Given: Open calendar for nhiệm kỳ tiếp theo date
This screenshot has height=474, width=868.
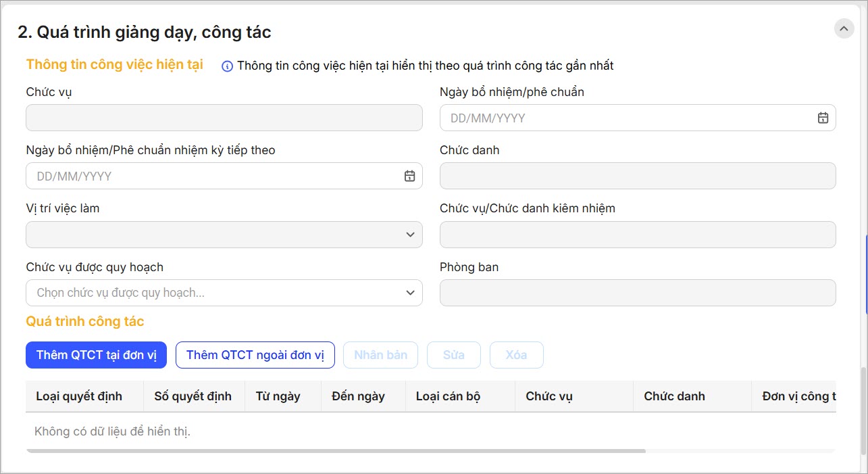Looking at the screenshot, I should coord(409,176).
